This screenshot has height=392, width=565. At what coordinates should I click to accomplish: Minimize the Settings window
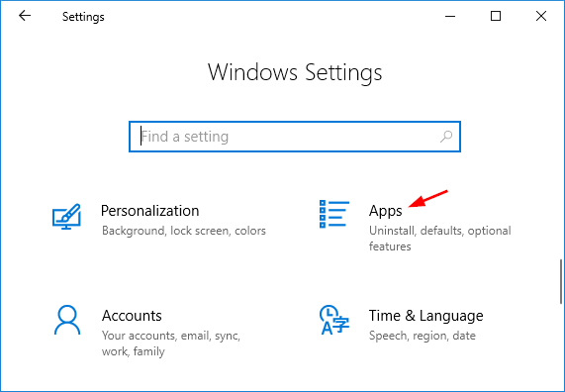450,16
